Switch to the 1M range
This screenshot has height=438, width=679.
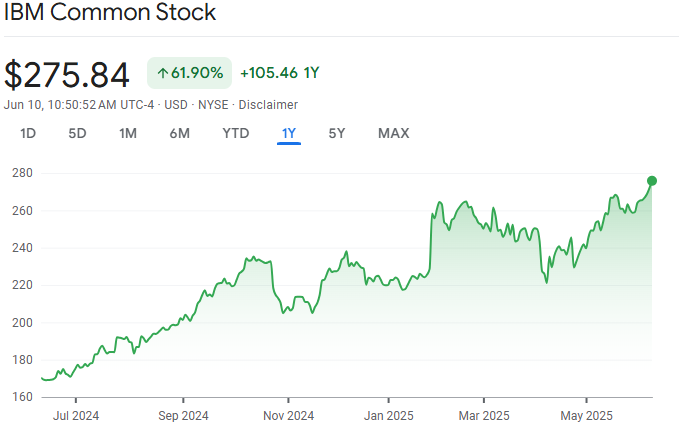coord(128,133)
